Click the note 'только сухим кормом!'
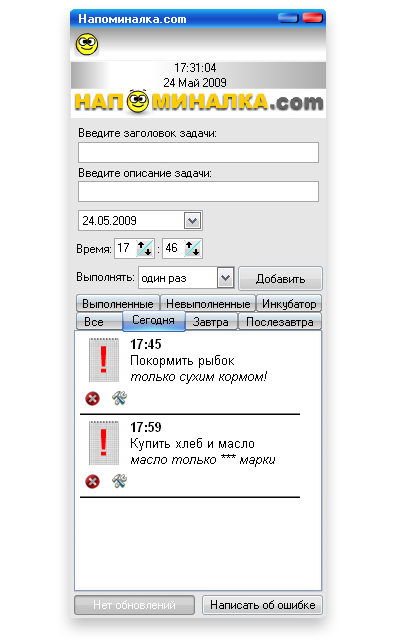The width and height of the screenshot is (399, 640). (199, 377)
